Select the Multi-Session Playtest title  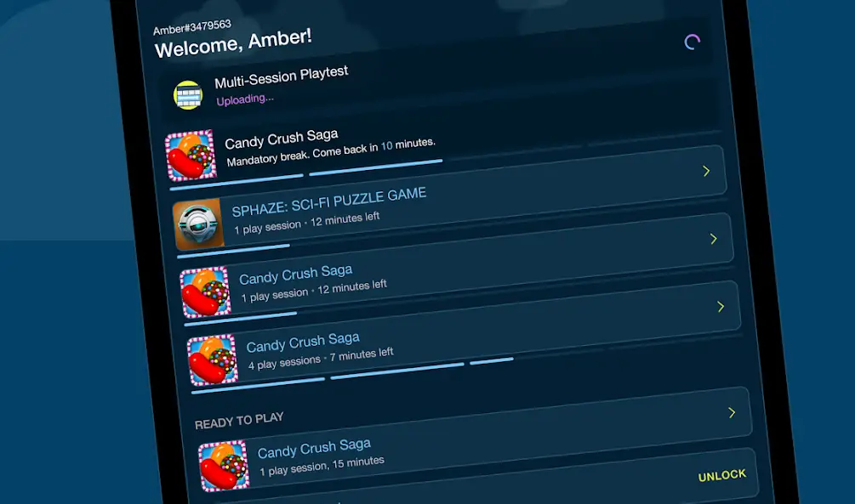pos(282,77)
